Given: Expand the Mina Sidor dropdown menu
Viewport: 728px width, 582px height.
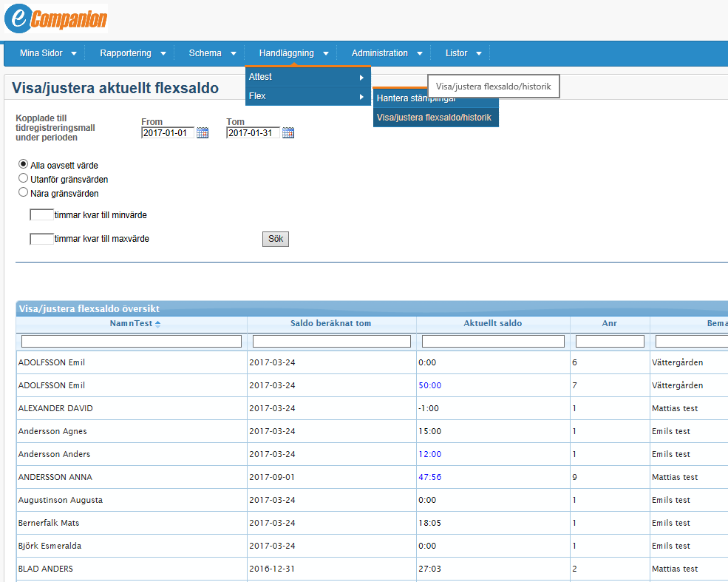Looking at the screenshot, I should click(48, 53).
